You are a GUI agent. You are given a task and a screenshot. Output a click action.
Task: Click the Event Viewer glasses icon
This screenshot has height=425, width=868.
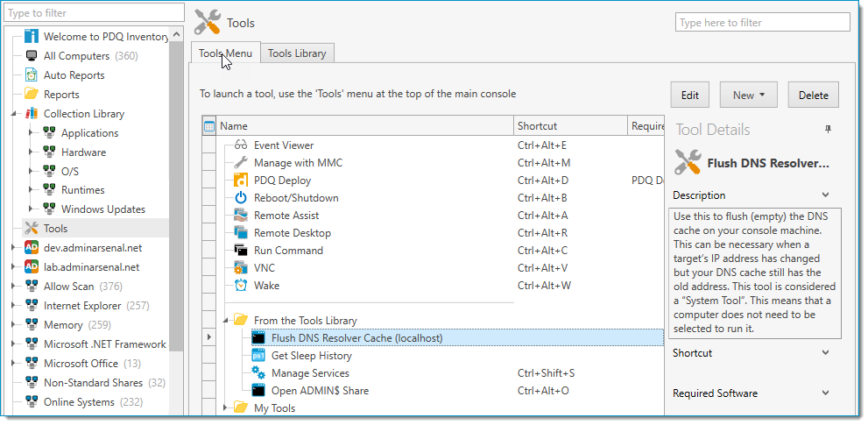241,145
